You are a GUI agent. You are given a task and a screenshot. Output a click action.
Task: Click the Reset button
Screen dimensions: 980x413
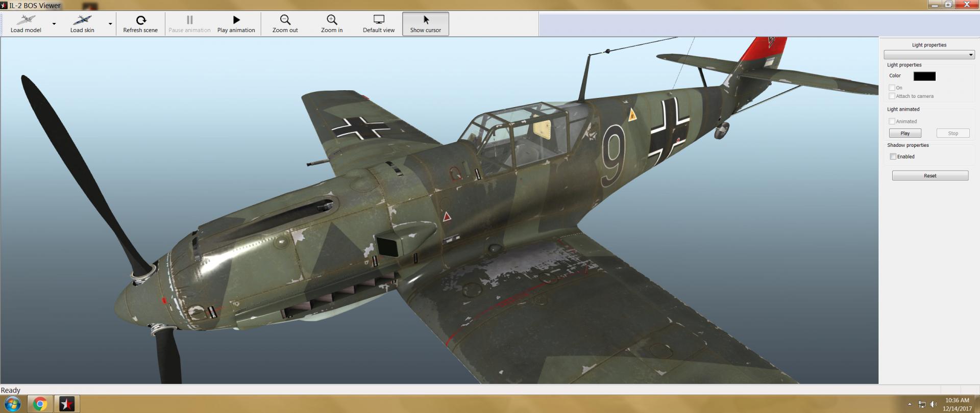click(x=930, y=175)
